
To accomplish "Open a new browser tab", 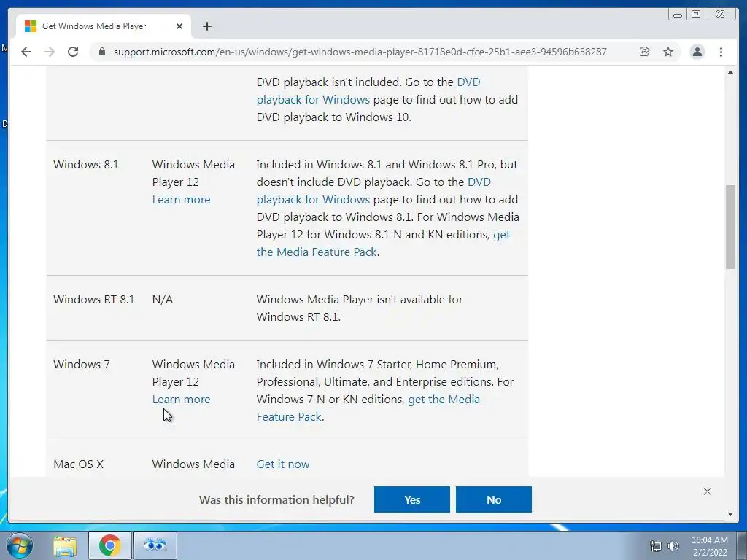I will point(206,26).
